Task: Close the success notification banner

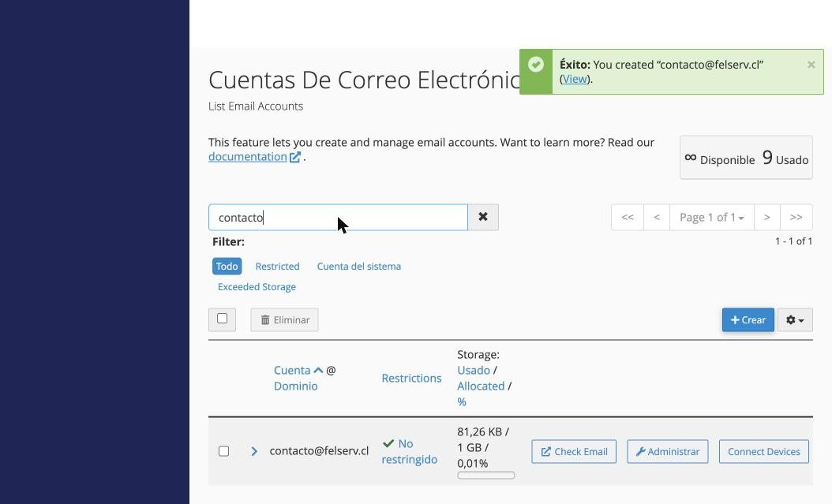Action: tap(811, 65)
